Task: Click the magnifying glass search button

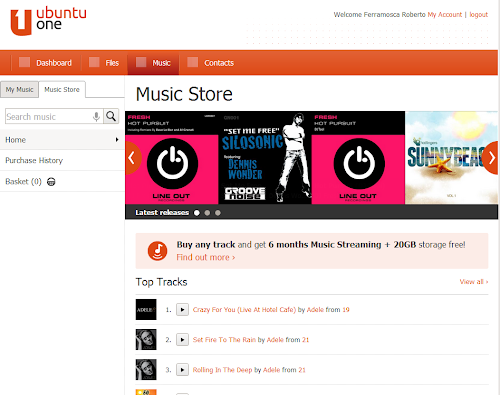Action: pyautogui.click(x=111, y=116)
